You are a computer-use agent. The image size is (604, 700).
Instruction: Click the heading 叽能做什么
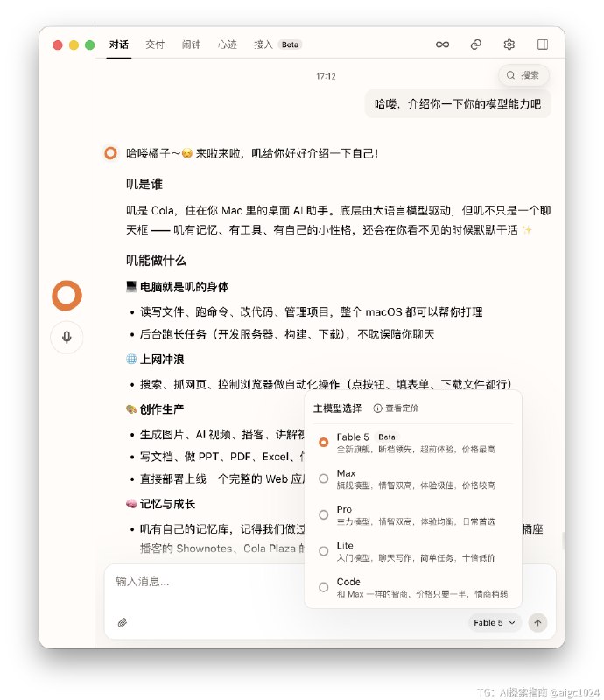156,260
